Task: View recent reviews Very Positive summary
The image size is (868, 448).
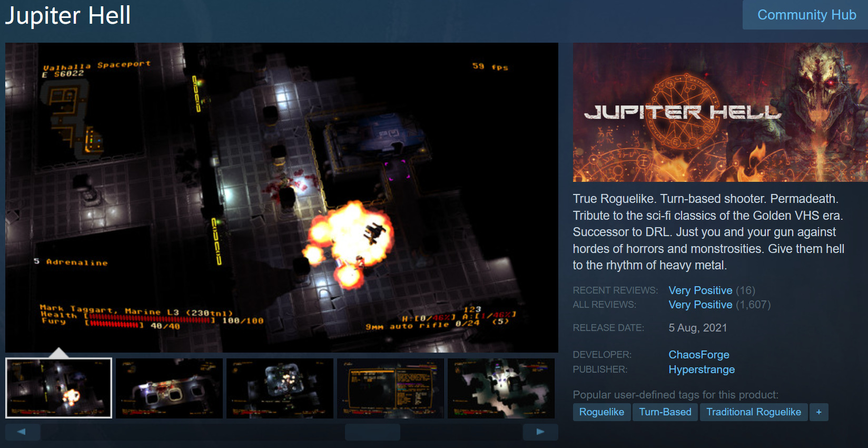Action: [700, 290]
